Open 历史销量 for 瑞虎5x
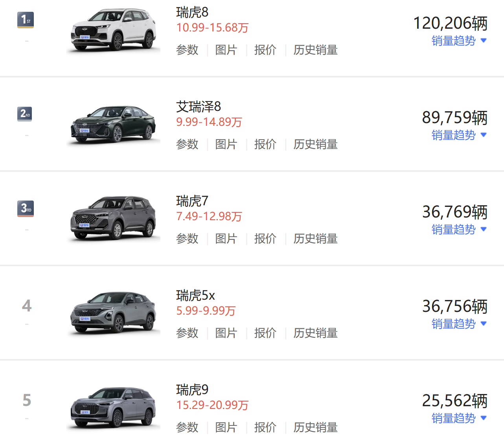The image size is (504, 442). tap(315, 333)
